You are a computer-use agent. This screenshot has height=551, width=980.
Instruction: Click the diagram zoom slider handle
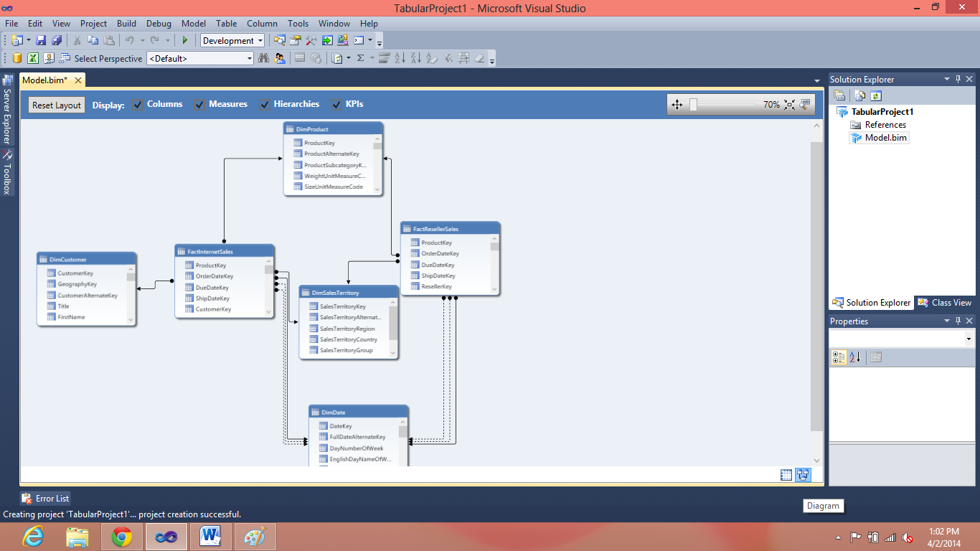[693, 105]
